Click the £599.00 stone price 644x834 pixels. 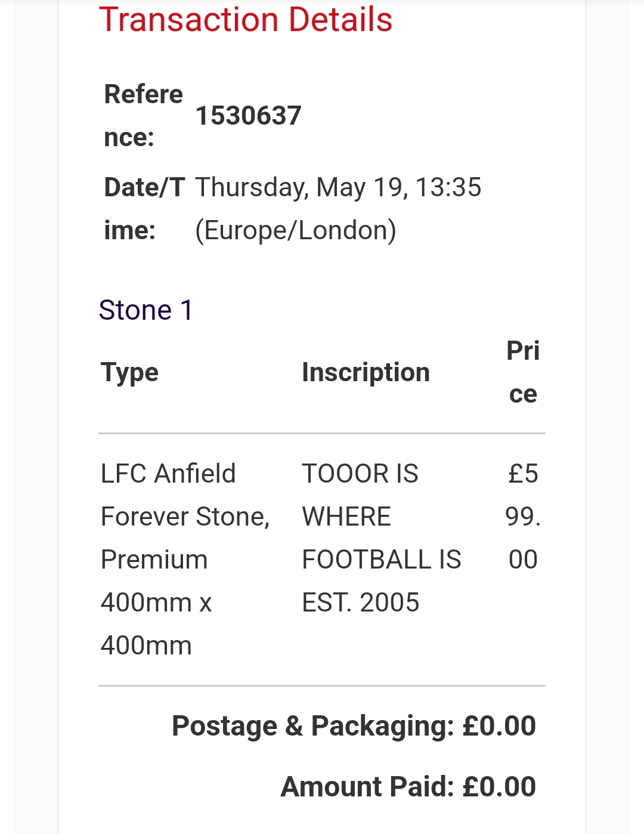click(523, 517)
